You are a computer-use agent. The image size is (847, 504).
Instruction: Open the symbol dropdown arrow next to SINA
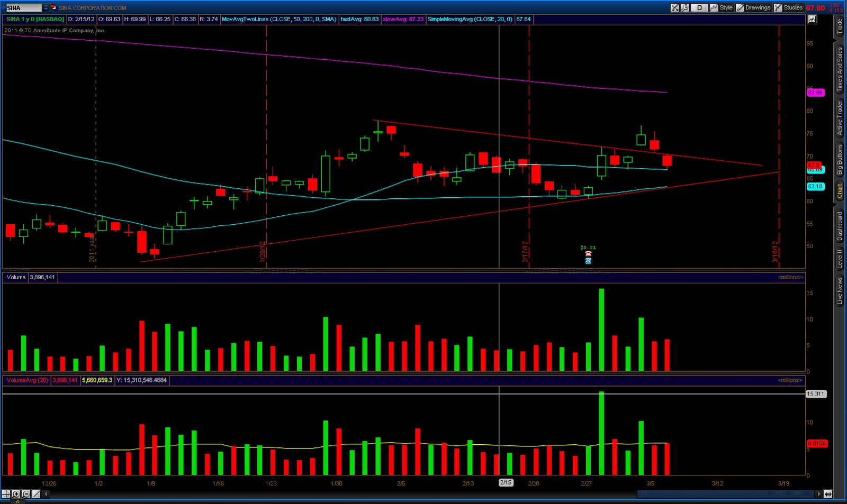pyautogui.click(x=46, y=7)
